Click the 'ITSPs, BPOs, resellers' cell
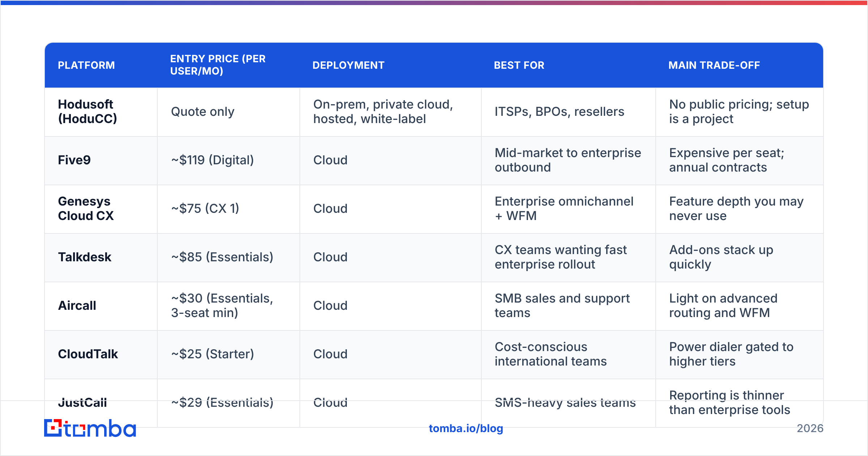Viewport: 868px width, 456px height. [x=569, y=112]
